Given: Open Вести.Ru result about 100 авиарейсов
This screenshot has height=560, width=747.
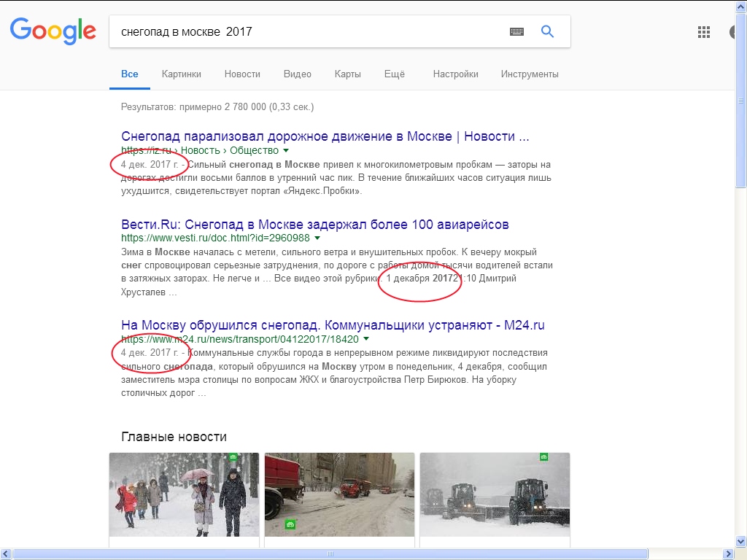Looking at the screenshot, I should 315,225.
